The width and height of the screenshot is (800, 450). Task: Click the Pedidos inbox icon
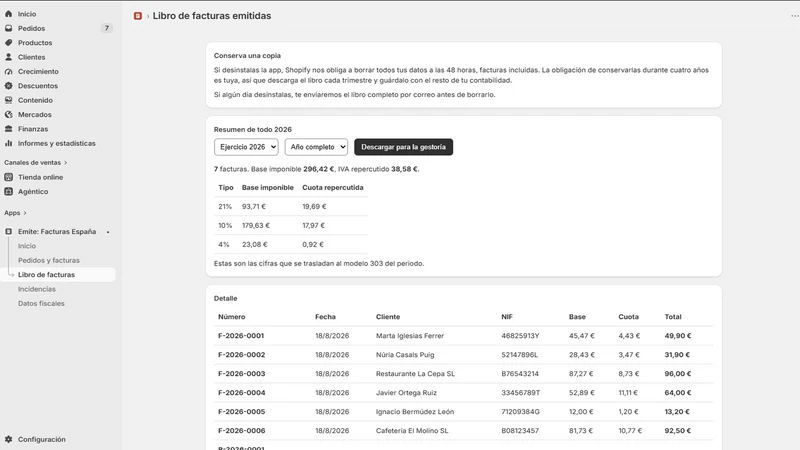pos(9,28)
